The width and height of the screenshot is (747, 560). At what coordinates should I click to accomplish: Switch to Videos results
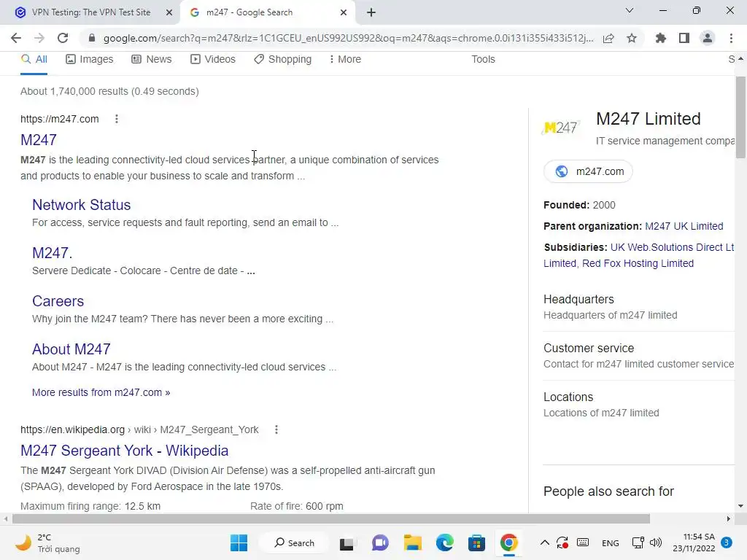click(x=213, y=60)
